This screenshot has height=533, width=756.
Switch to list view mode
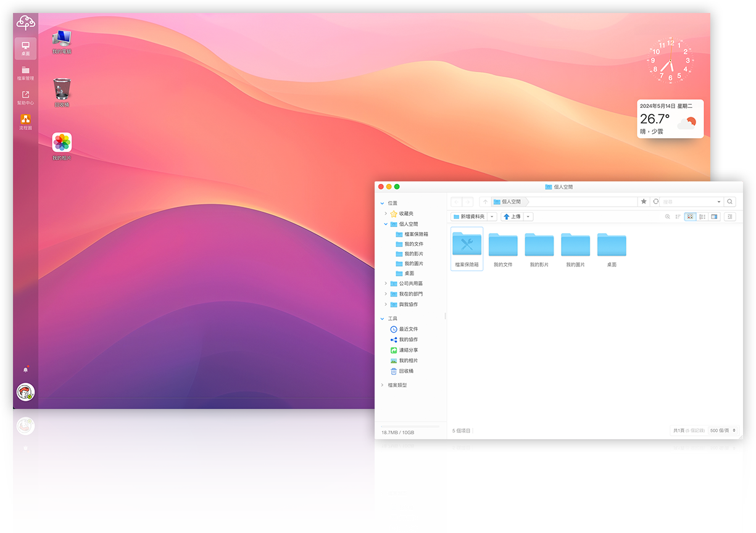(x=702, y=217)
